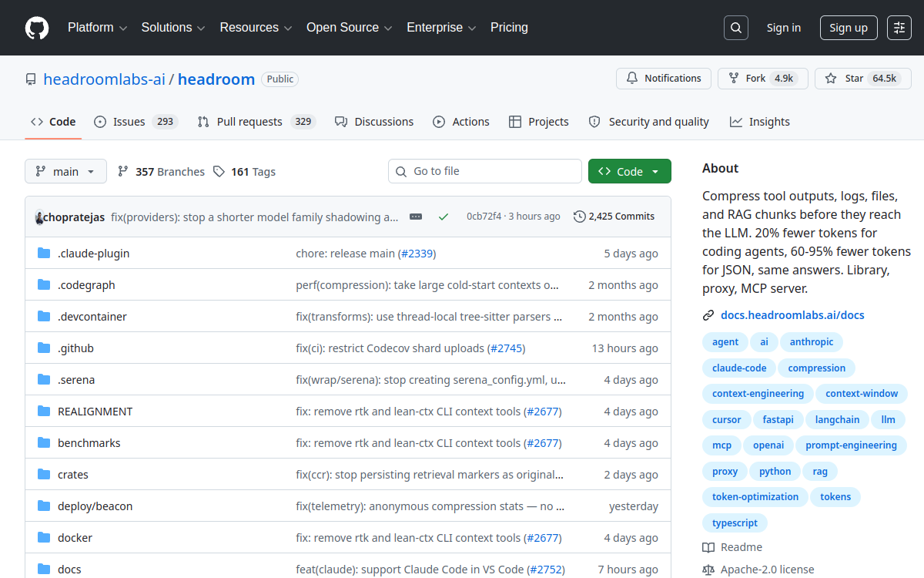Screen dimensions: 924x578
Task: Open commit hash 0cb72f4
Action: pyautogui.click(x=484, y=217)
